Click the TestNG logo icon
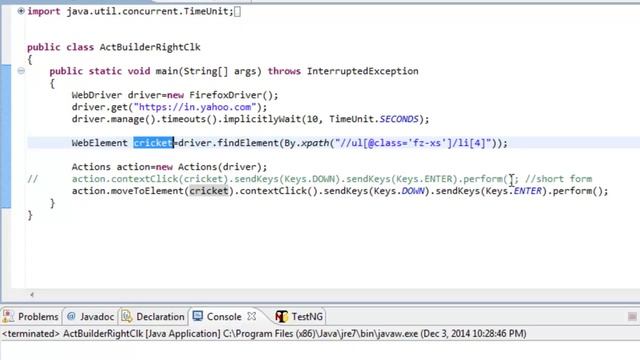This screenshot has width=640, height=360. (281, 316)
